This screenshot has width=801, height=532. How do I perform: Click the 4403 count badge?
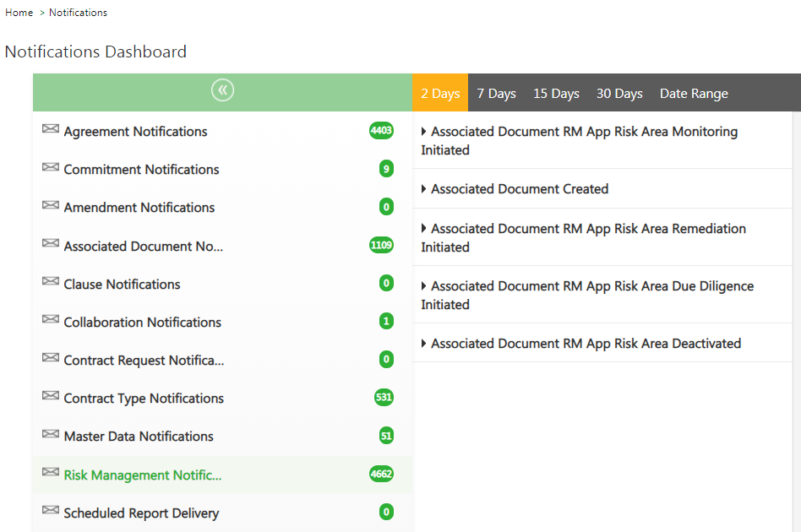point(381,131)
